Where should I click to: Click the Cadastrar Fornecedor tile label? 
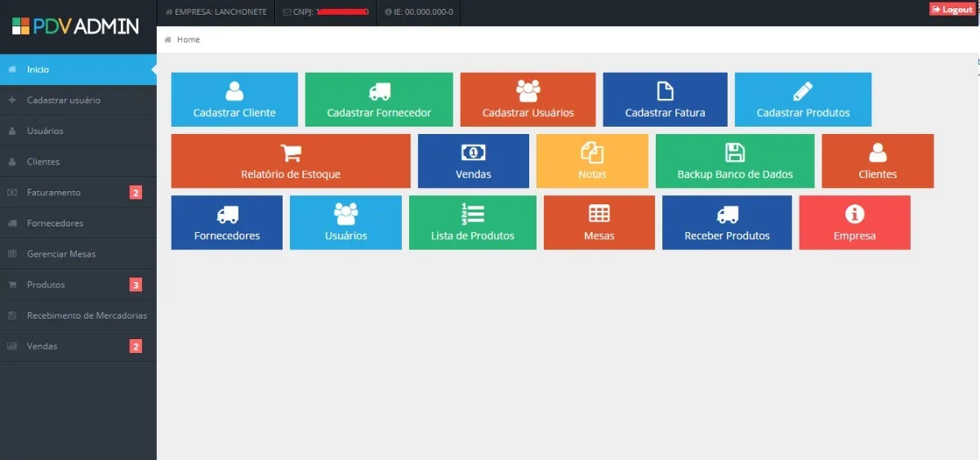(379, 113)
